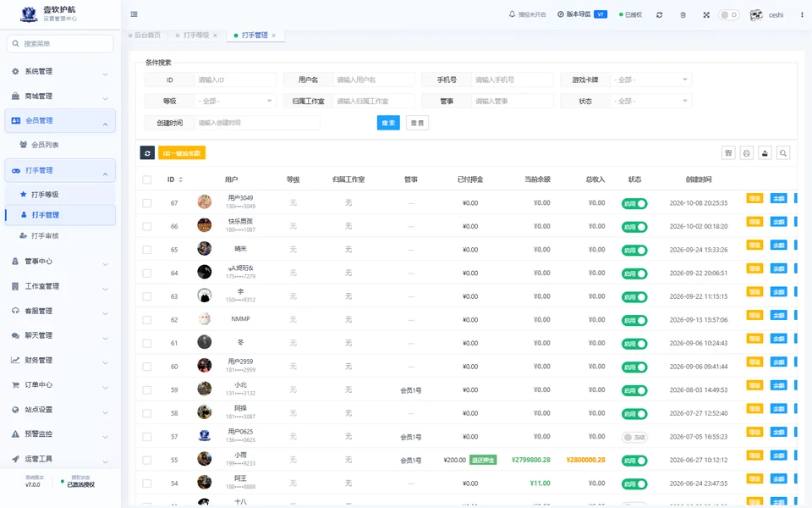This screenshot has height=508, width=812.
Task: Click the trash clear-cache icon in header
Action: click(x=683, y=15)
